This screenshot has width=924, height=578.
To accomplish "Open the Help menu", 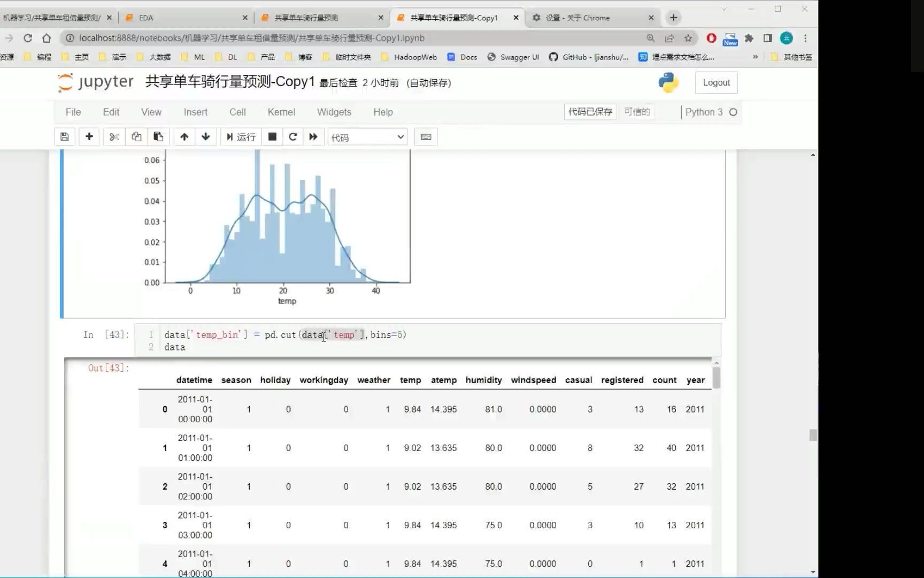I will [x=383, y=112].
